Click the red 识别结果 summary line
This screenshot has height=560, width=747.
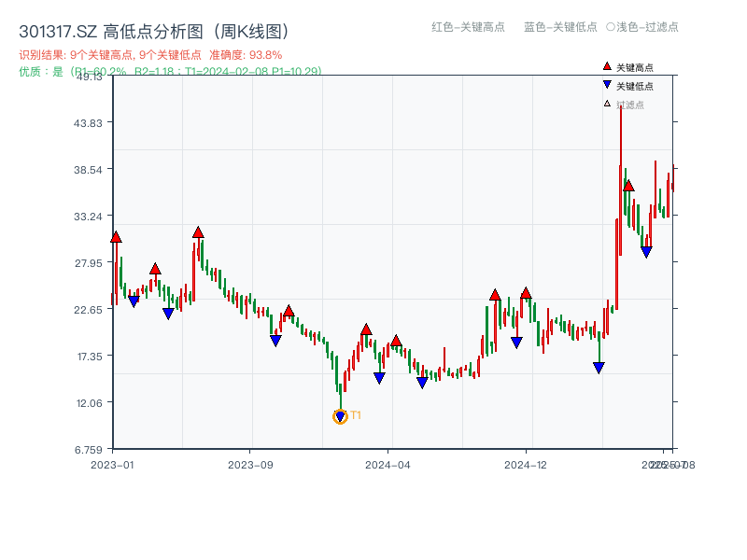coord(150,55)
